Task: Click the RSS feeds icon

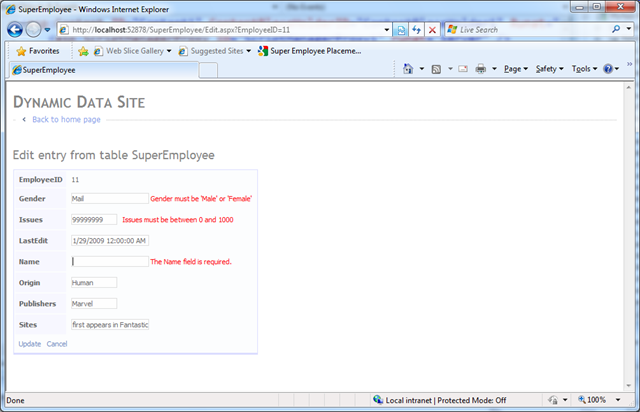Action: (437, 69)
